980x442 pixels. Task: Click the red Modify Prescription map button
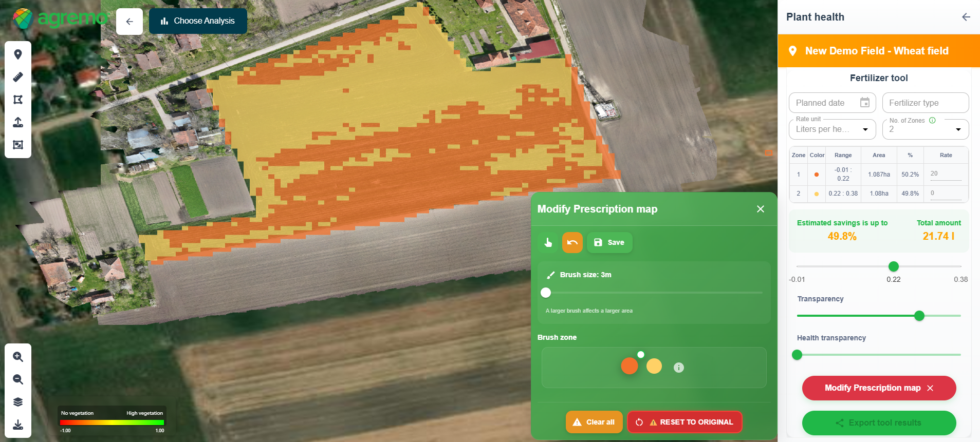(x=879, y=388)
